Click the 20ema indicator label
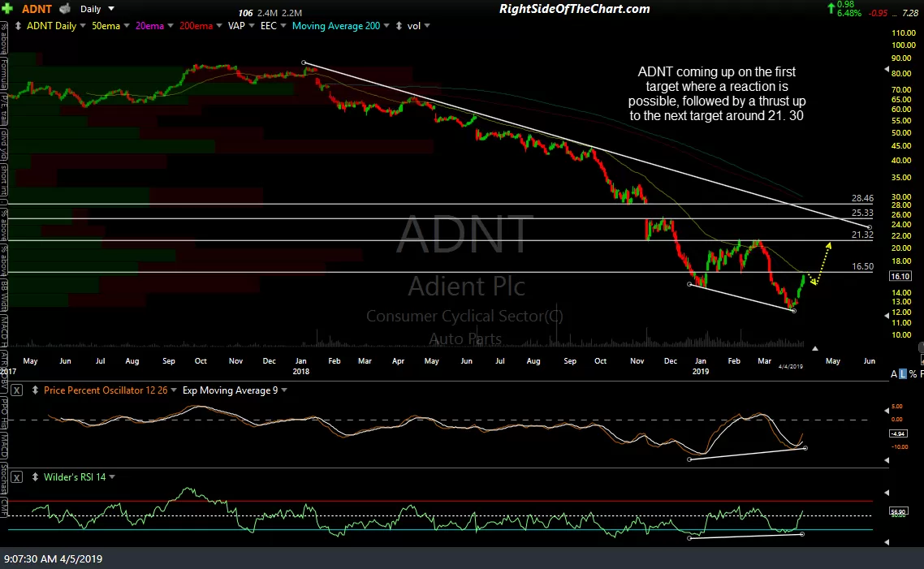Viewport: 924px width, 569px height. click(x=149, y=26)
